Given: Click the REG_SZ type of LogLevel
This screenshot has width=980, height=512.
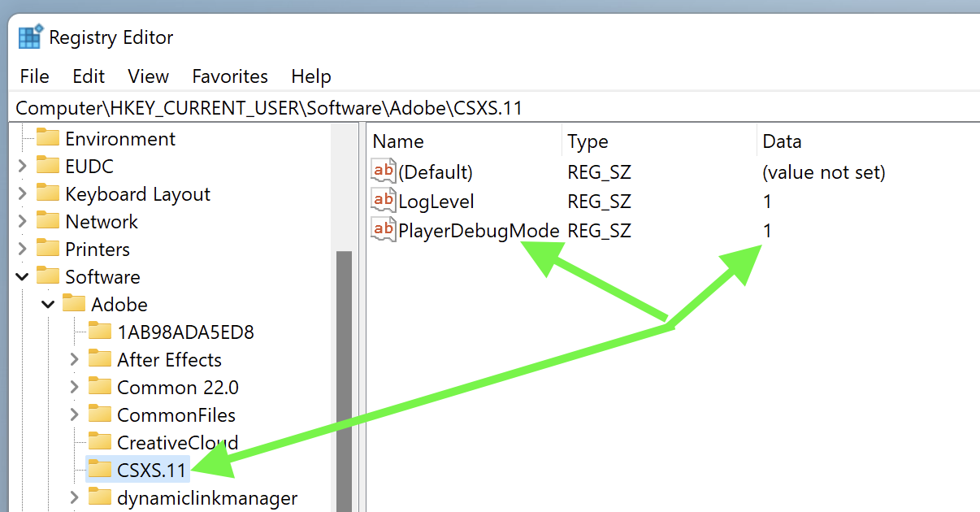Looking at the screenshot, I should tap(599, 202).
